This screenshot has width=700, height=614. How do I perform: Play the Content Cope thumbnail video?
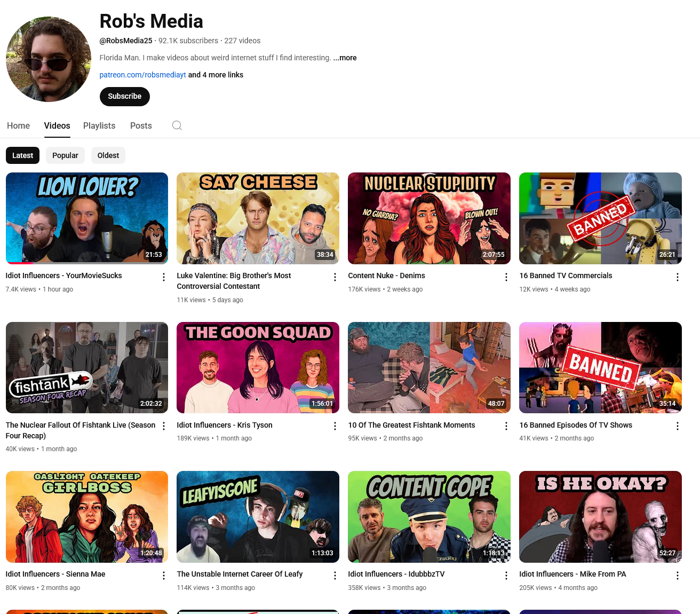[429, 516]
